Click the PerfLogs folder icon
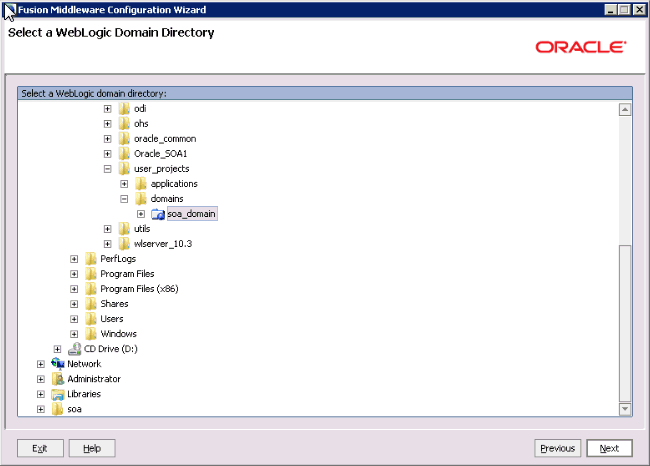 [x=91, y=259]
